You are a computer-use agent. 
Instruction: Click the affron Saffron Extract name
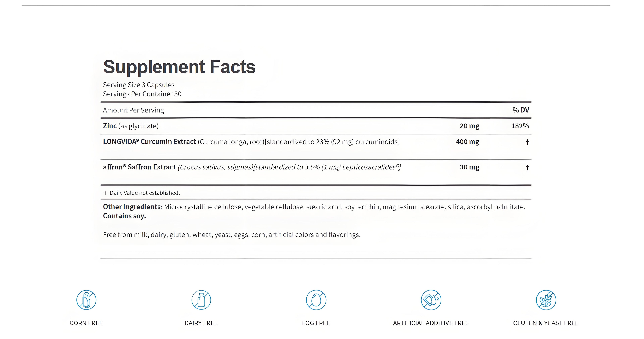pyautogui.click(x=139, y=167)
